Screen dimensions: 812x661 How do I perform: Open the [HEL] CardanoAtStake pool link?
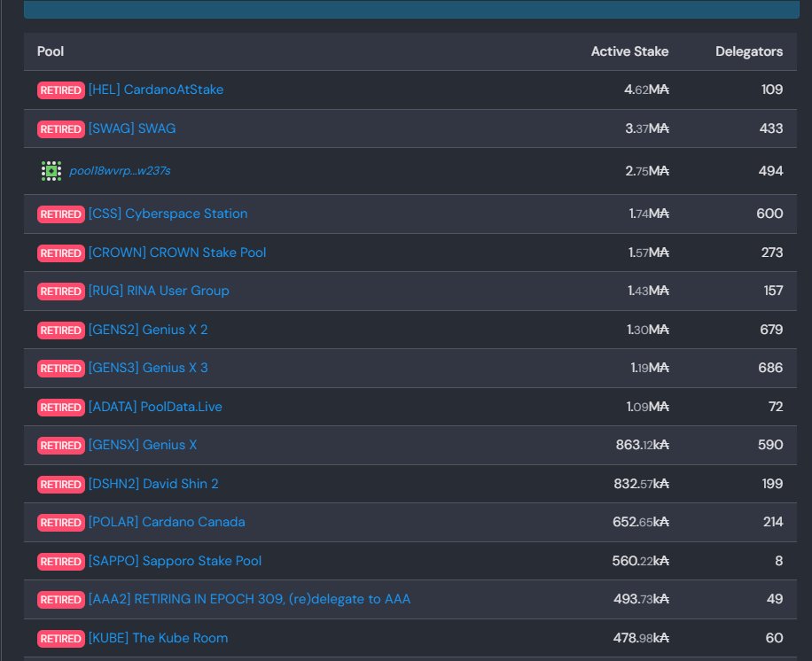point(156,89)
